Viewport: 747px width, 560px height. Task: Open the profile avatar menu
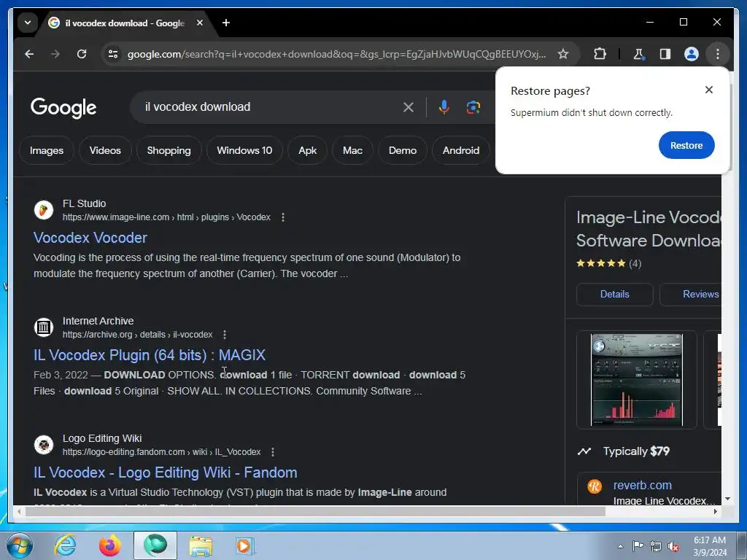692,54
